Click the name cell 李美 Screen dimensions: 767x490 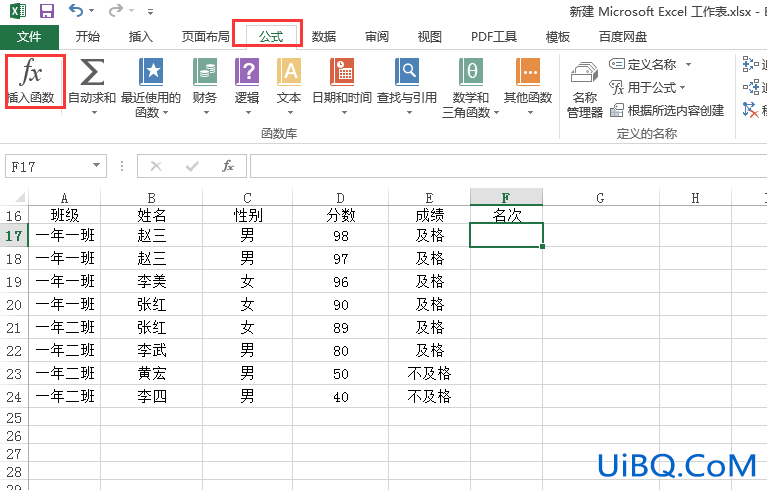tap(152, 282)
